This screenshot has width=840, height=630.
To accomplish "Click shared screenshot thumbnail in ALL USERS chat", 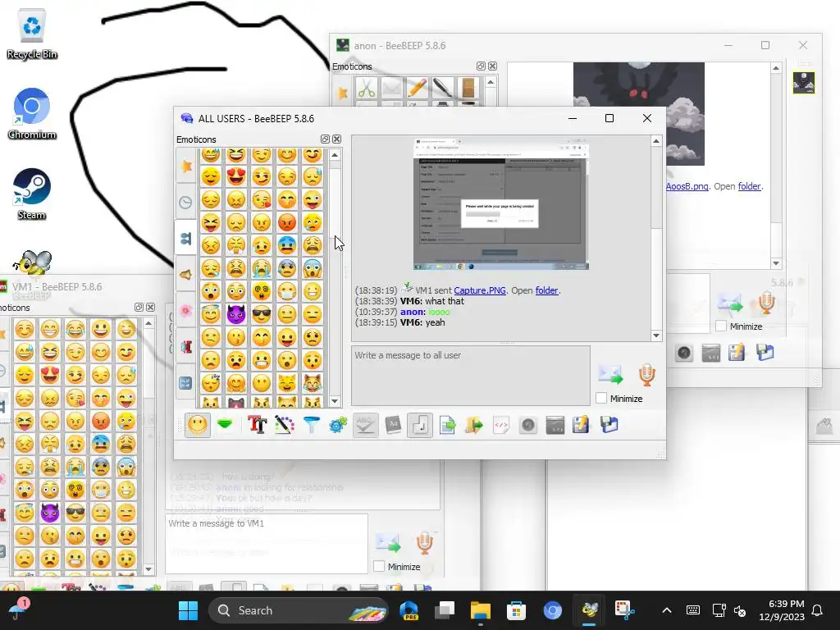I will [x=501, y=203].
